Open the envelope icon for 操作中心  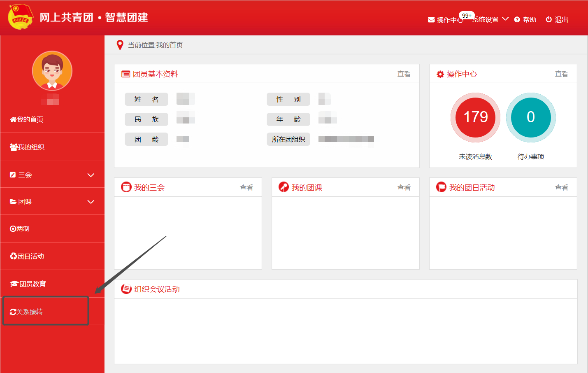tap(431, 20)
